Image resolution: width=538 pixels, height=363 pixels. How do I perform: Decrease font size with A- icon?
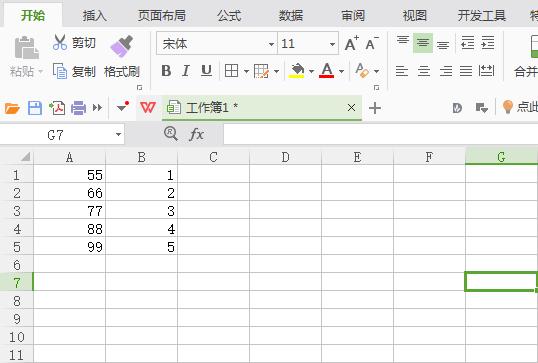click(372, 44)
